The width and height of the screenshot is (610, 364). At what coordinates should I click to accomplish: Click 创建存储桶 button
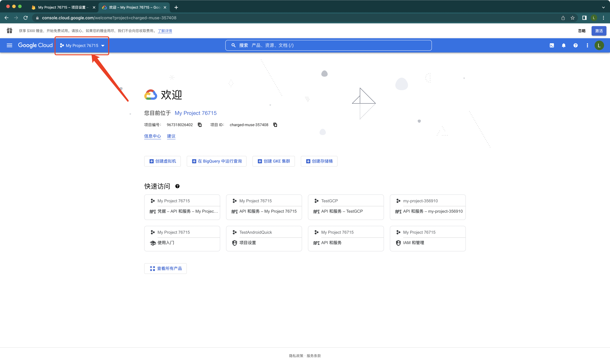click(x=319, y=161)
